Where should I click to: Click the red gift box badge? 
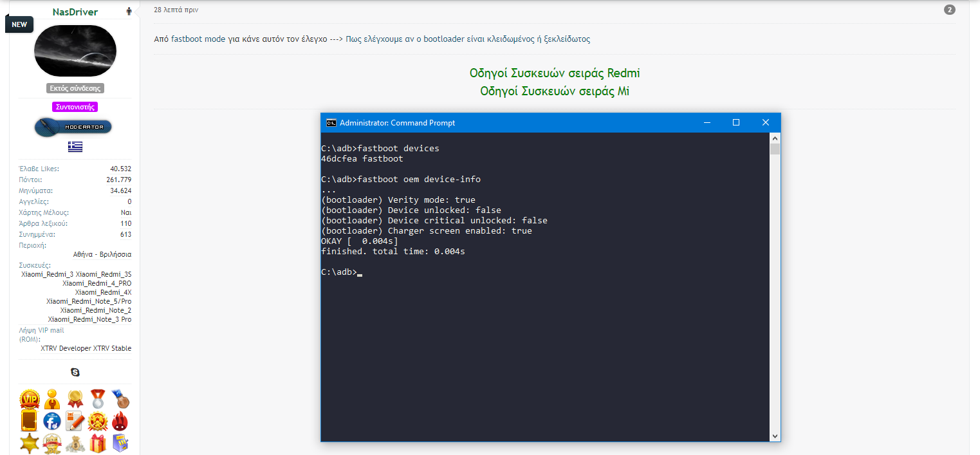coord(98,443)
